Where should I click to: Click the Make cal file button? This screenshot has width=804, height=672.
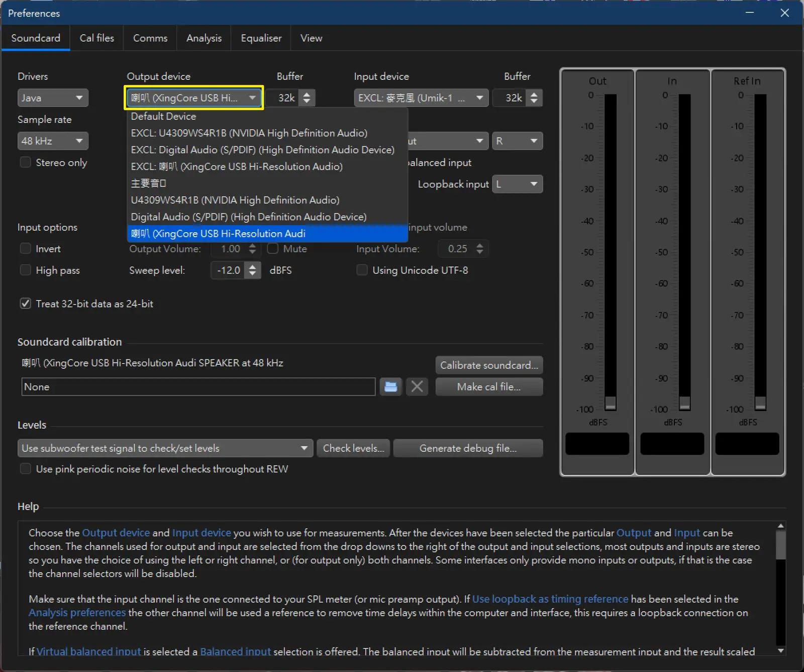(489, 387)
